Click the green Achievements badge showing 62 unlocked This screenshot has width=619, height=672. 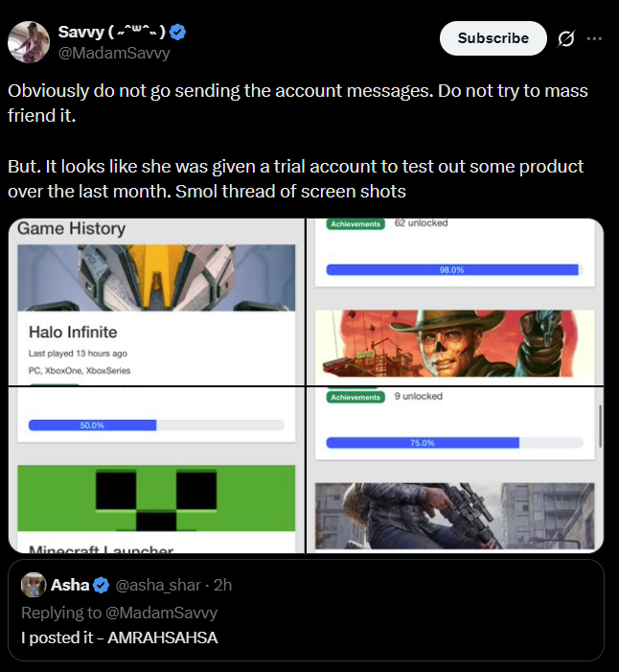point(355,224)
